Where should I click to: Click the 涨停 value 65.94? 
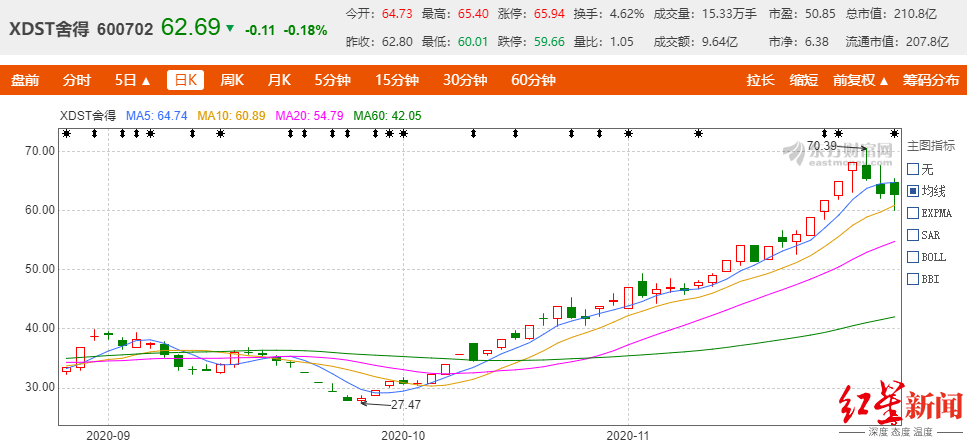pyautogui.click(x=550, y=13)
